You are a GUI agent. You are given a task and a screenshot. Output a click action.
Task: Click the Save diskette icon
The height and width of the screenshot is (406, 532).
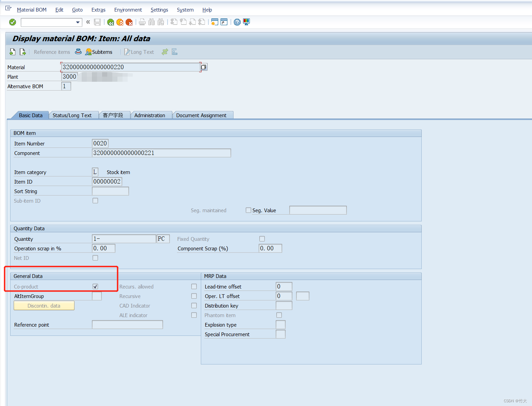click(x=97, y=22)
